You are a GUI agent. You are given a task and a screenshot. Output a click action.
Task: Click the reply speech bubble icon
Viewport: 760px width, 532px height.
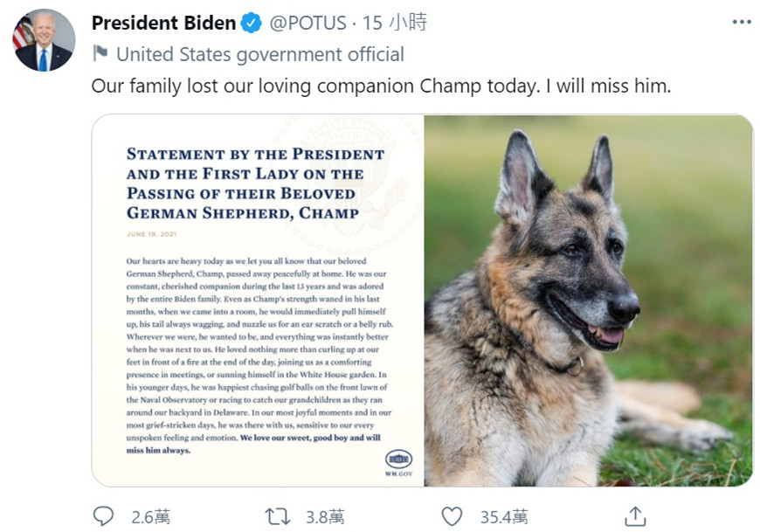[103, 516]
